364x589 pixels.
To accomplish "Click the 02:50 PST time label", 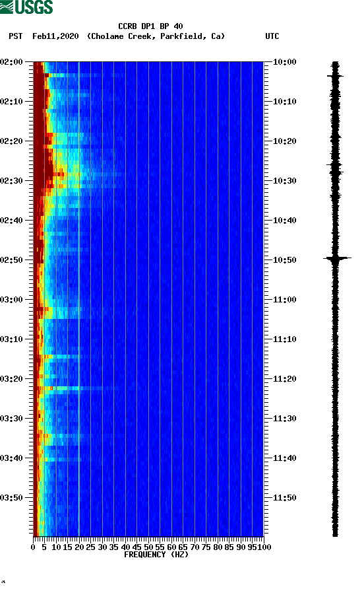I will (12, 260).
